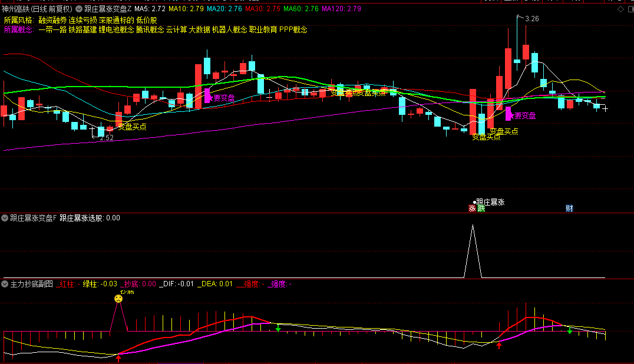Click the 3.26 high price label
The height and width of the screenshot is (364, 634).
pyautogui.click(x=531, y=19)
